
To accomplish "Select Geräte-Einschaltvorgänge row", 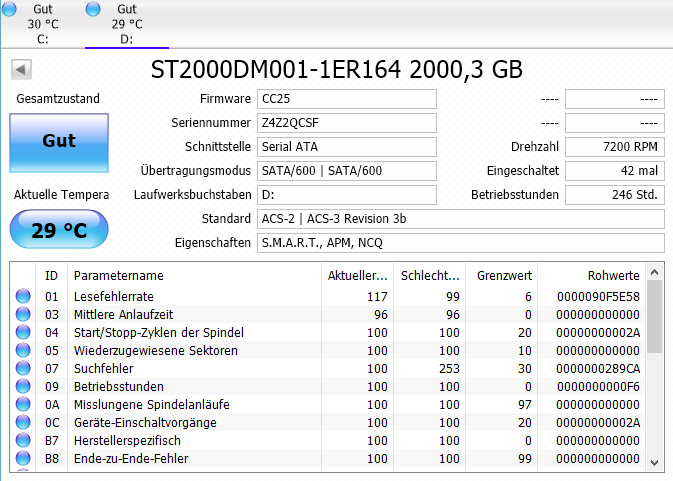I will coord(327,423).
